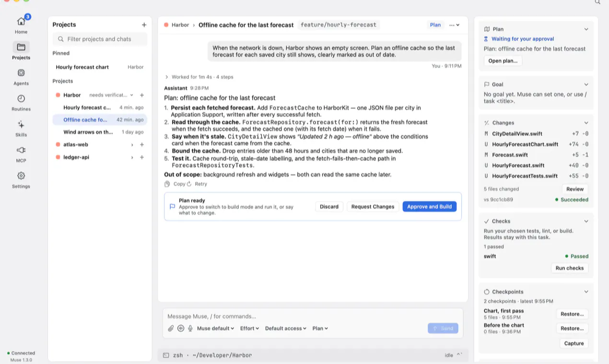
Task: Click the search icon in the title bar
Action: coord(597,2)
